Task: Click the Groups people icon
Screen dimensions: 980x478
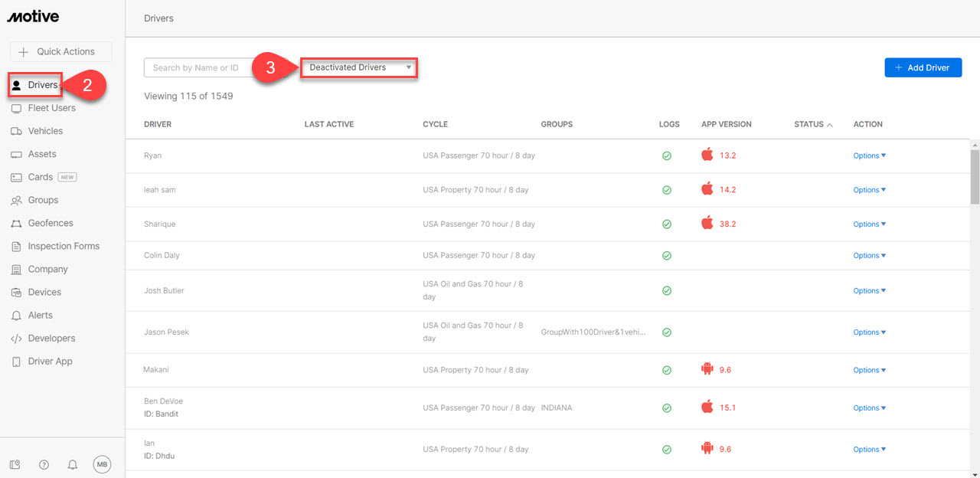Action: click(16, 200)
